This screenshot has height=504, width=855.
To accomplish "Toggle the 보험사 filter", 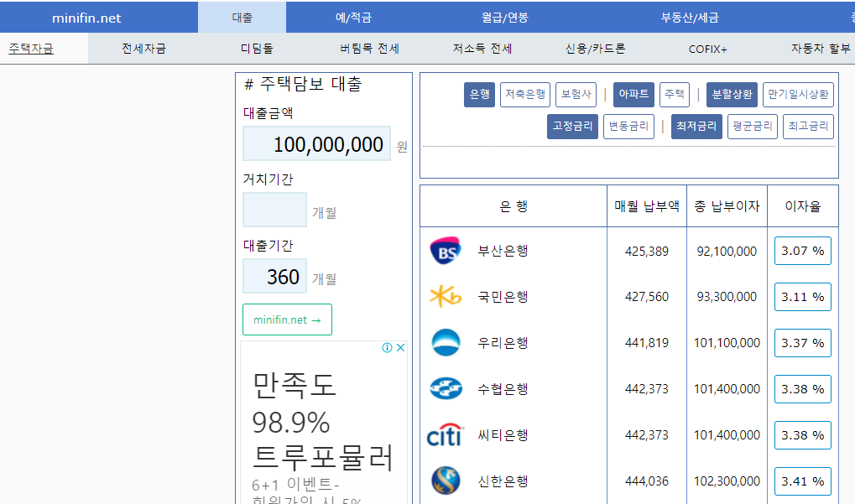I will click(x=576, y=95).
